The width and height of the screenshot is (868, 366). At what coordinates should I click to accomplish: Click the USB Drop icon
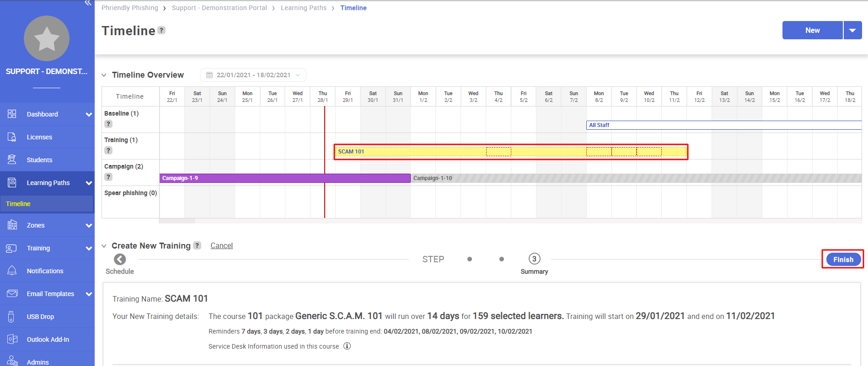click(12, 316)
